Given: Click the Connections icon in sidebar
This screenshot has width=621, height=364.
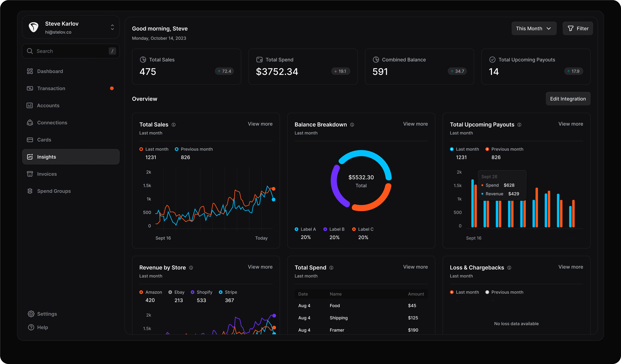Looking at the screenshot, I should (30, 123).
